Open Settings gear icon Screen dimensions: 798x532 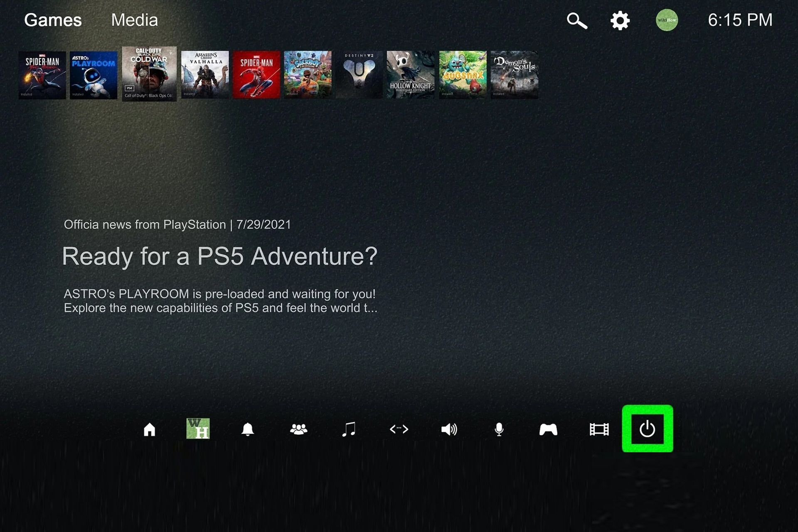pos(620,20)
